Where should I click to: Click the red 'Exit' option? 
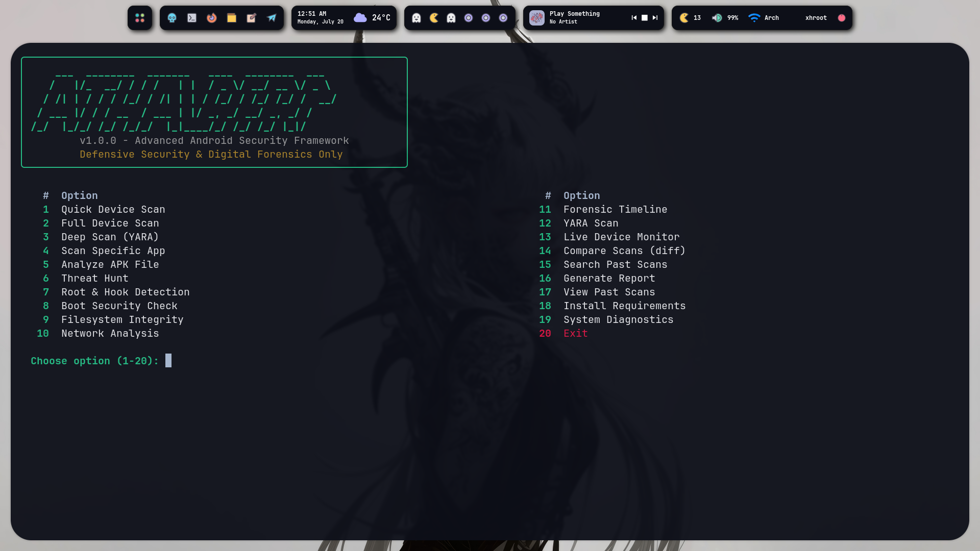click(576, 334)
